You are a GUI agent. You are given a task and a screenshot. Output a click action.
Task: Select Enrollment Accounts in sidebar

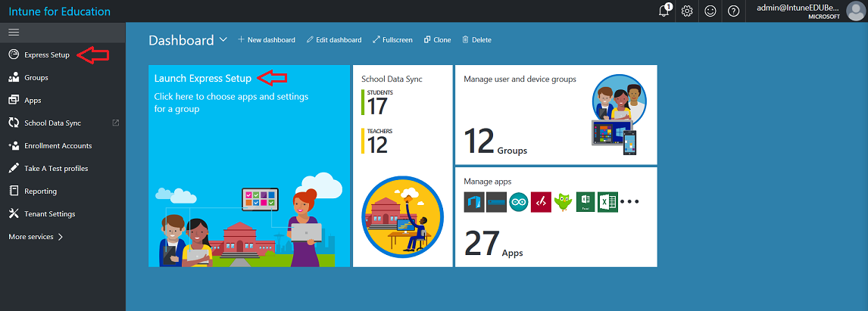click(58, 145)
